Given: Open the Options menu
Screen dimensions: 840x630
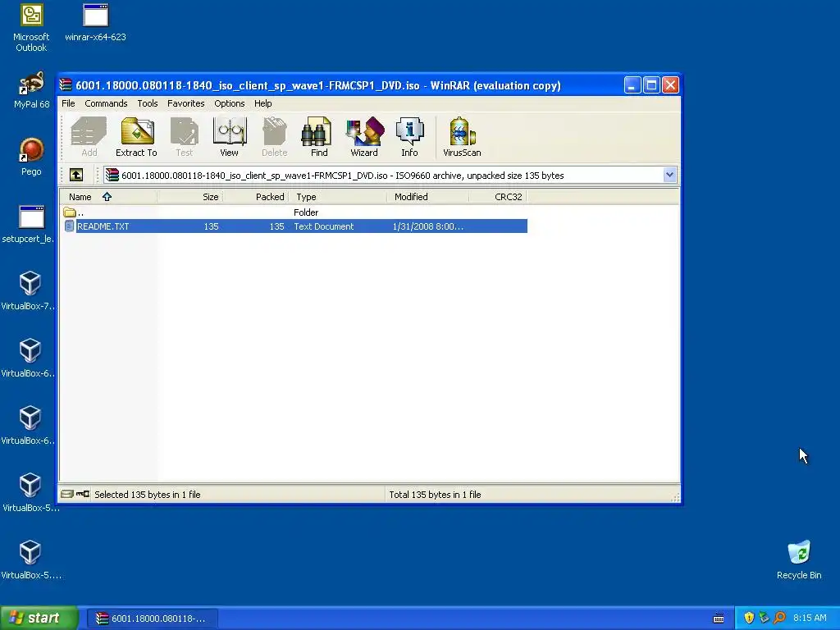Looking at the screenshot, I should click(230, 103).
